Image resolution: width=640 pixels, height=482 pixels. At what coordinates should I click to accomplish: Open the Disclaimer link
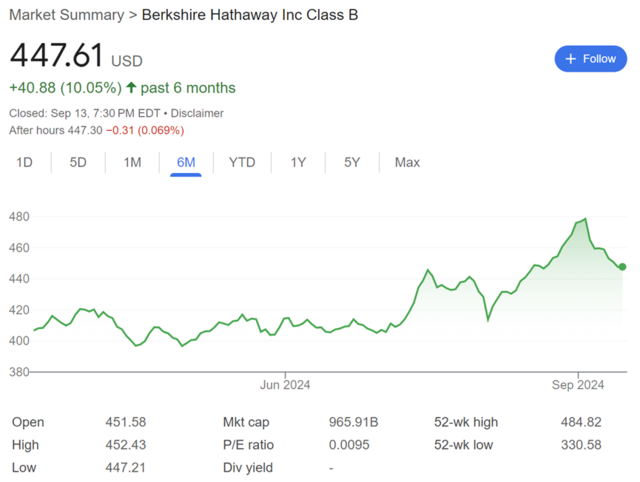click(197, 113)
